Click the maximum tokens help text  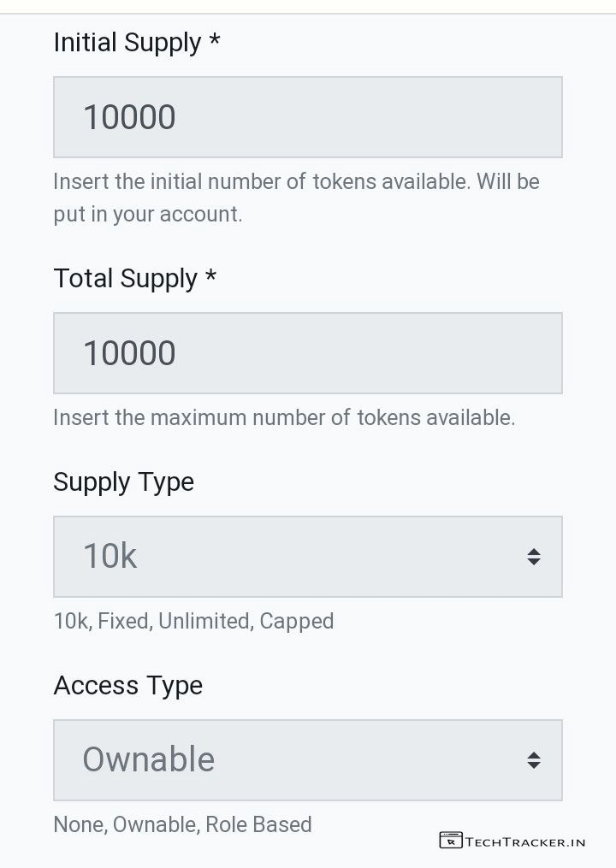284,418
